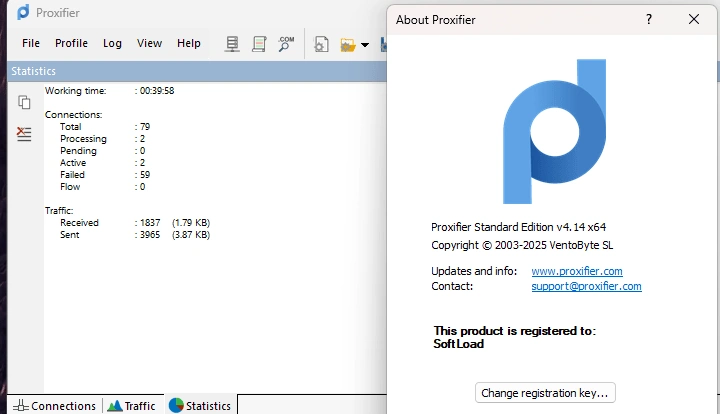Click the Failed connections value 59
Image resolution: width=720 pixels, height=414 pixels.
click(145, 175)
